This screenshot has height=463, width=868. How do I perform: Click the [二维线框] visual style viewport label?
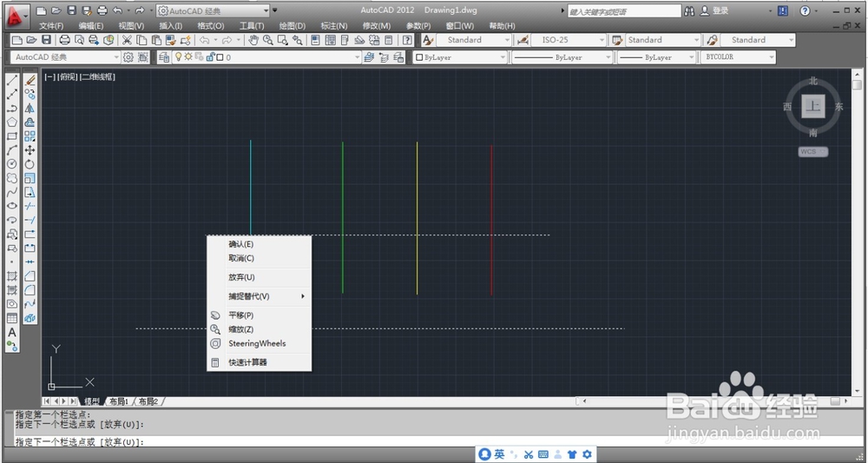coord(97,77)
